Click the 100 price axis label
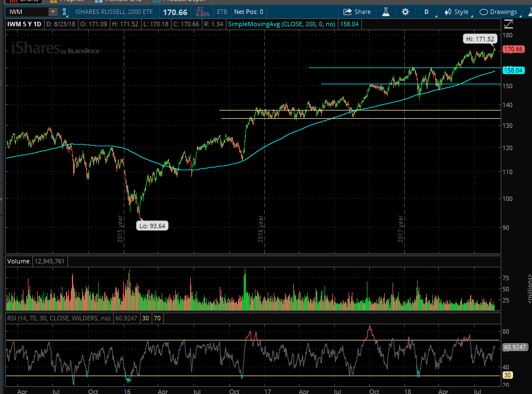Image resolution: width=532 pixels, height=394 pixels. (x=508, y=199)
